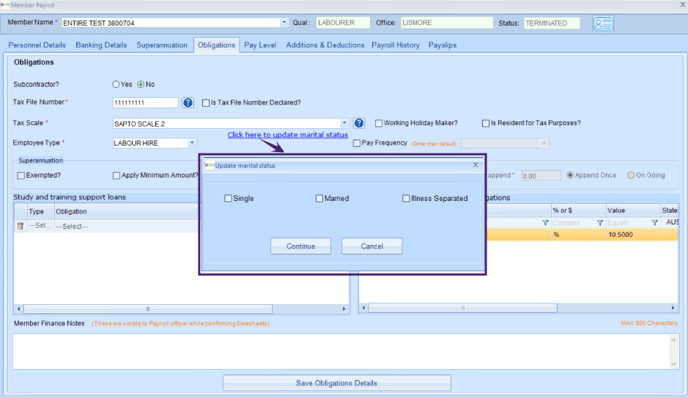The image size is (688, 397).
Task: Click the right table horizontal scrollbar
Action: coord(463,308)
